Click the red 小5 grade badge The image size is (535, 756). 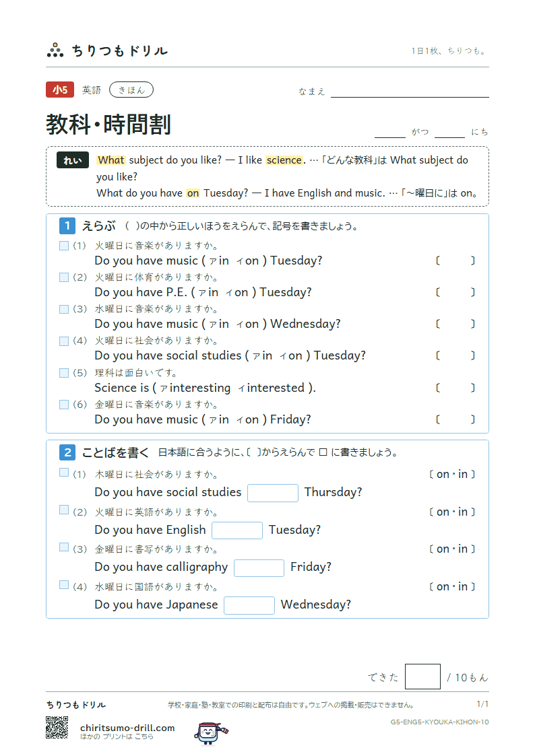(60, 90)
